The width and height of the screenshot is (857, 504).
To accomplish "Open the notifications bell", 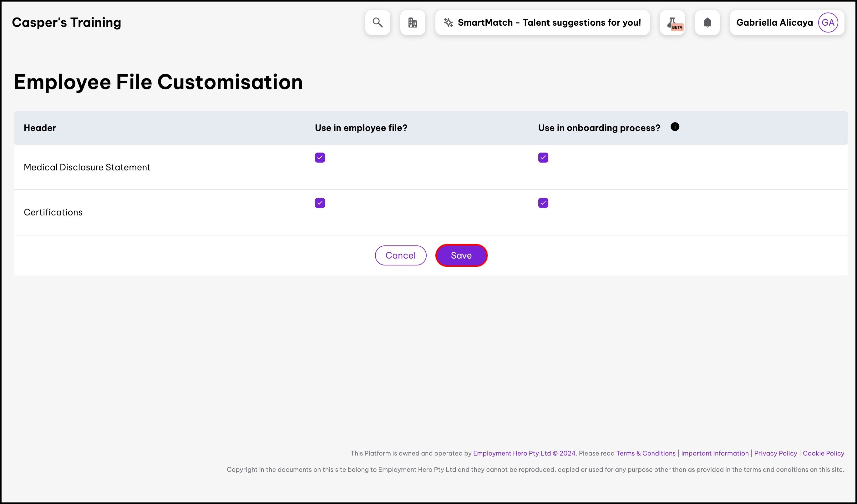I will [707, 23].
